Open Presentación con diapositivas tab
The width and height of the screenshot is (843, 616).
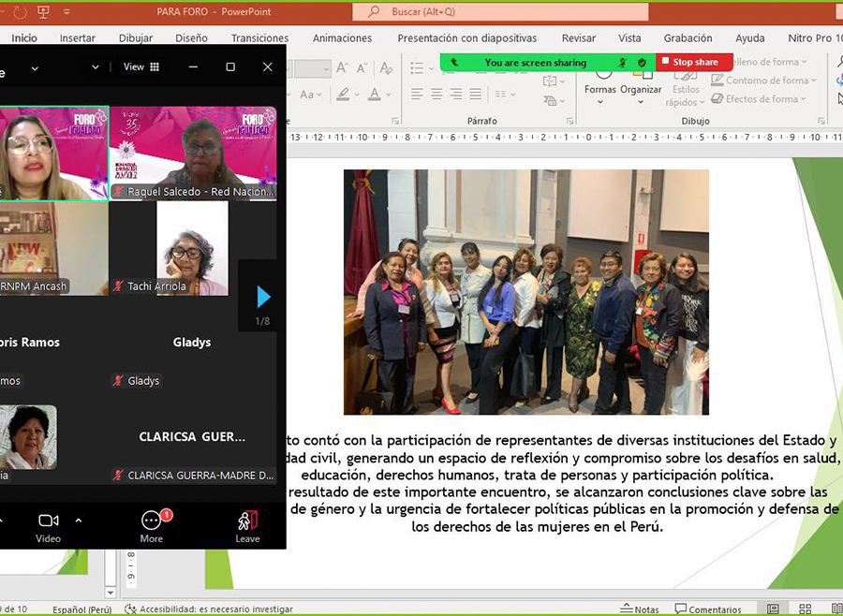pyautogui.click(x=467, y=38)
